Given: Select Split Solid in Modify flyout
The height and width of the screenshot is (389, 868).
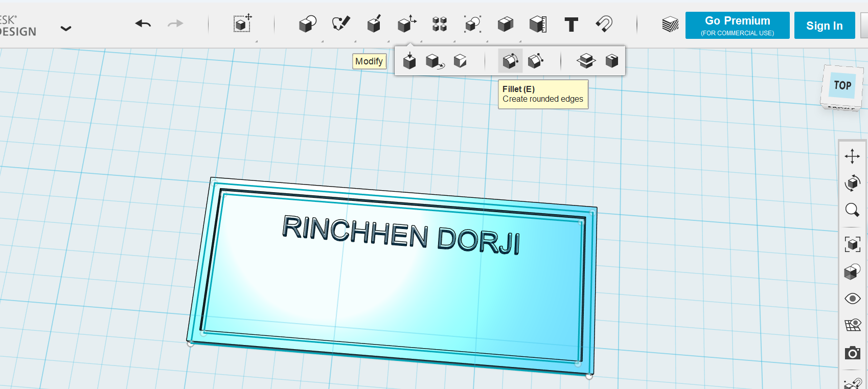Looking at the screenshot, I should [x=586, y=61].
